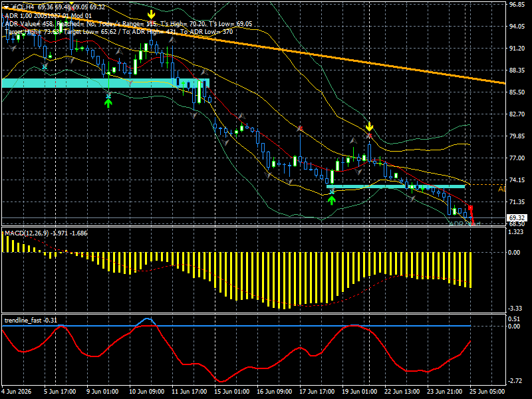Click price level 77.00 on the scale
Image resolution: width=532 pixels, height=399 pixels.
click(x=517, y=158)
